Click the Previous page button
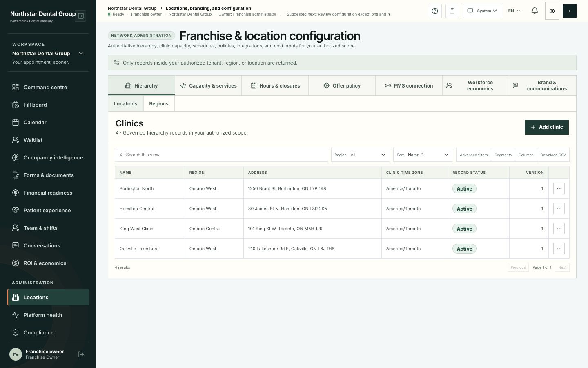 (x=518, y=267)
